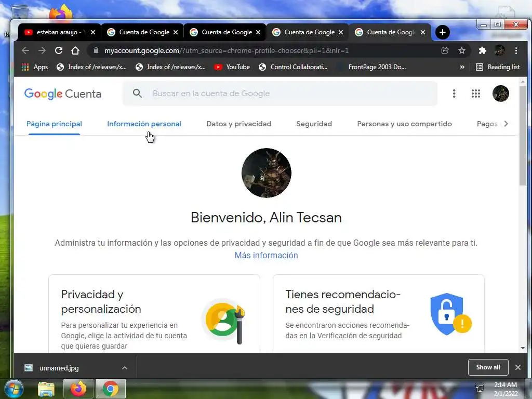Click the Google Cuenta logo
This screenshot has height=399, width=532.
point(63,94)
